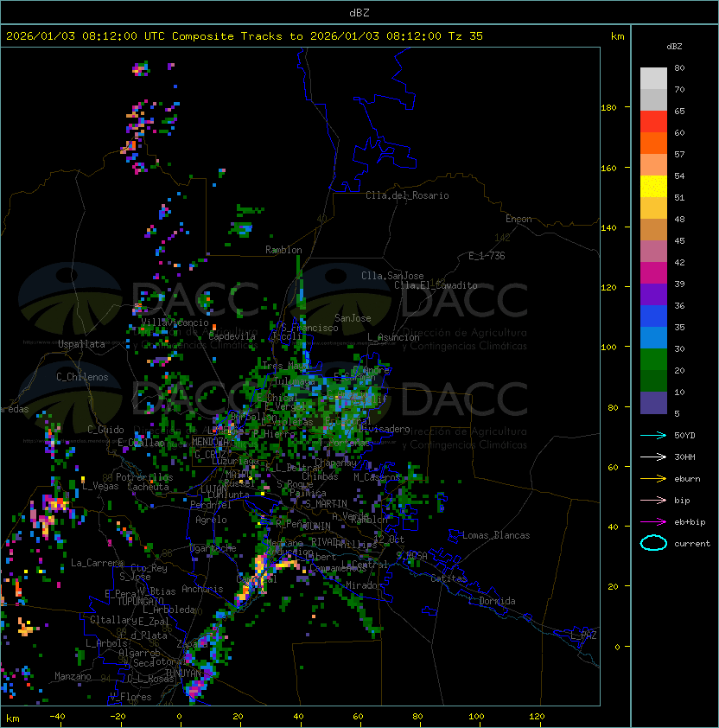This screenshot has height=728, width=719.
Task: Click the 'dBZ' heading above the color scale
Action: (x=674, y=47)
